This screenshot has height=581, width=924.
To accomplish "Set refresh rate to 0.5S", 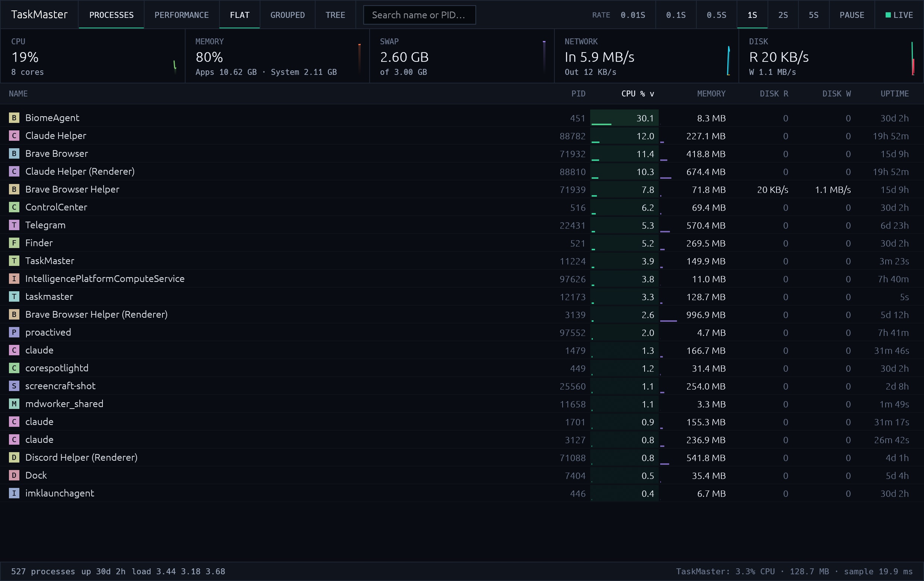I will 716,15.
